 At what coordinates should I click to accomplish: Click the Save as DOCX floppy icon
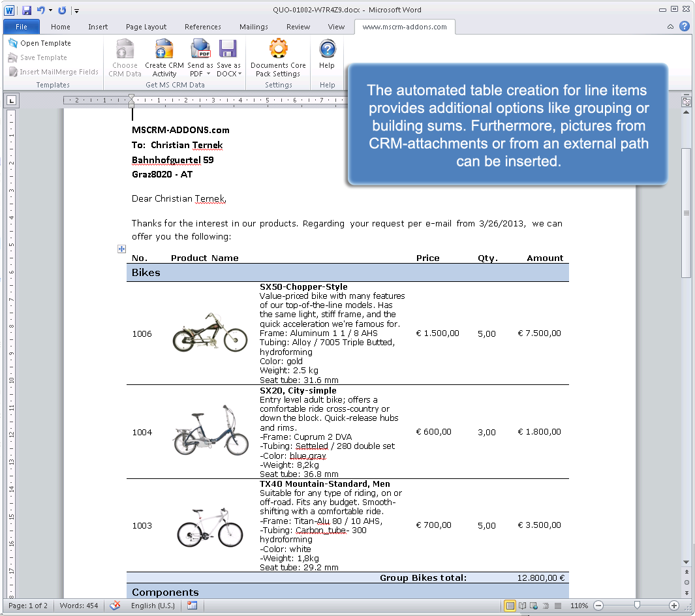[228, 49]
